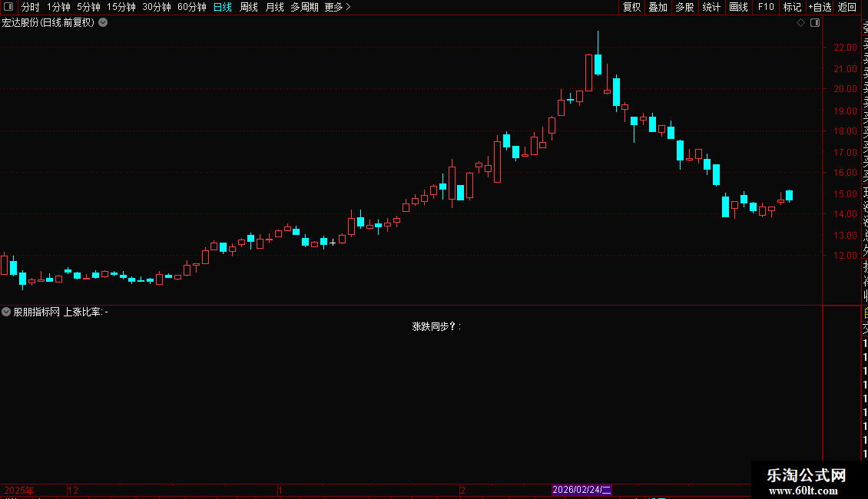Select the 60分钟 period tab

pos(192,7)
